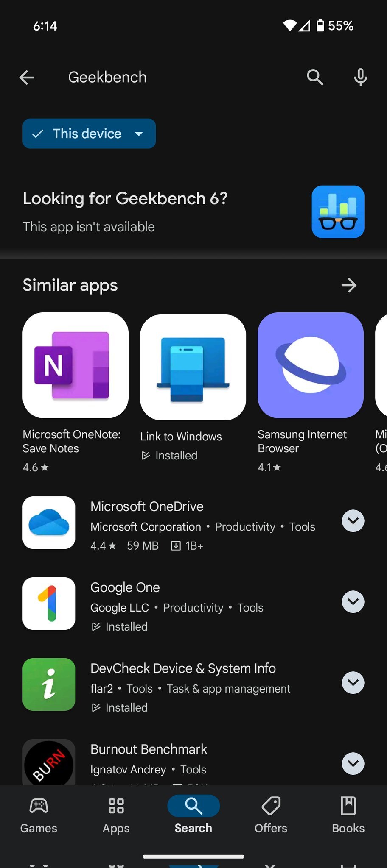387x868 pixels.
Task: Open Link to Windows app icon
Action: tap(193, 367)
